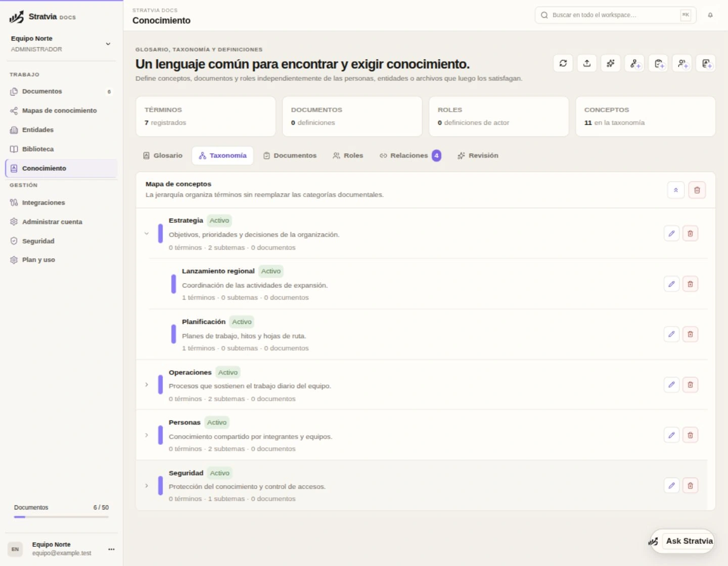Image resolution: width=728 pixels, height=566 pixels.
Task: Add a new concept with the node-plus icon
Action: pyautogui.click(x=634, y=63)
